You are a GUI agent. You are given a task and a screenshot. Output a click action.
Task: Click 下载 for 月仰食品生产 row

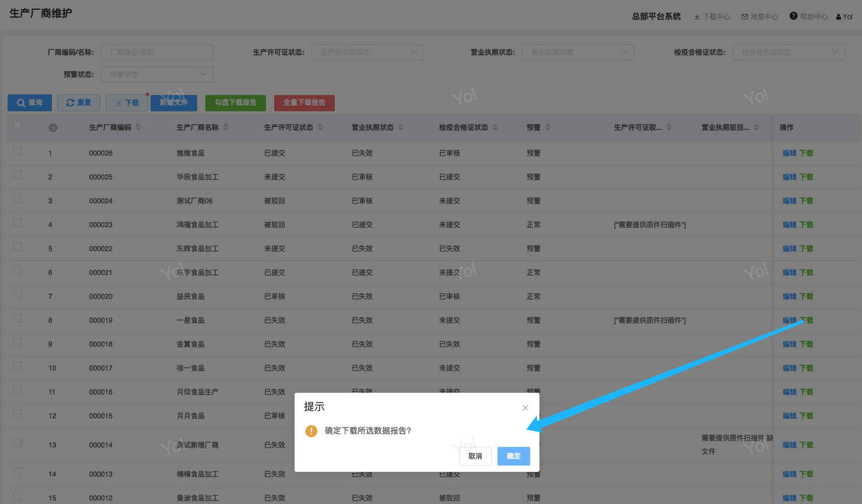pyautogui.click(x=807, y=392)
